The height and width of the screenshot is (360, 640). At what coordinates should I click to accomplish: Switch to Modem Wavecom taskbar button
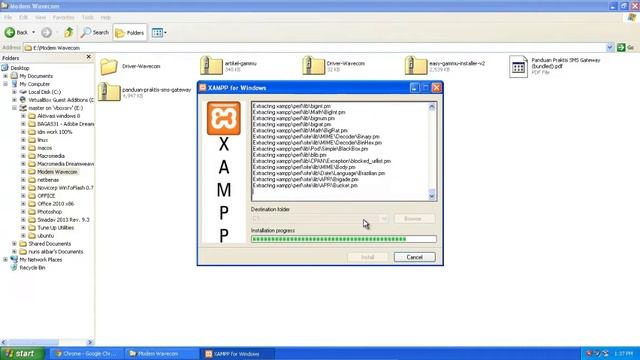point(162,354)
